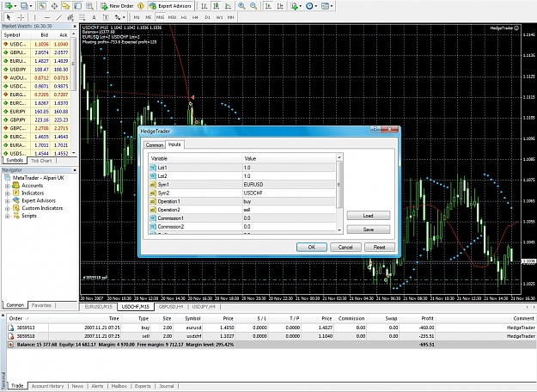Switch chart to line chart icon
The width and height of the screenshot is (537, 392).
(x=228, y=6)
